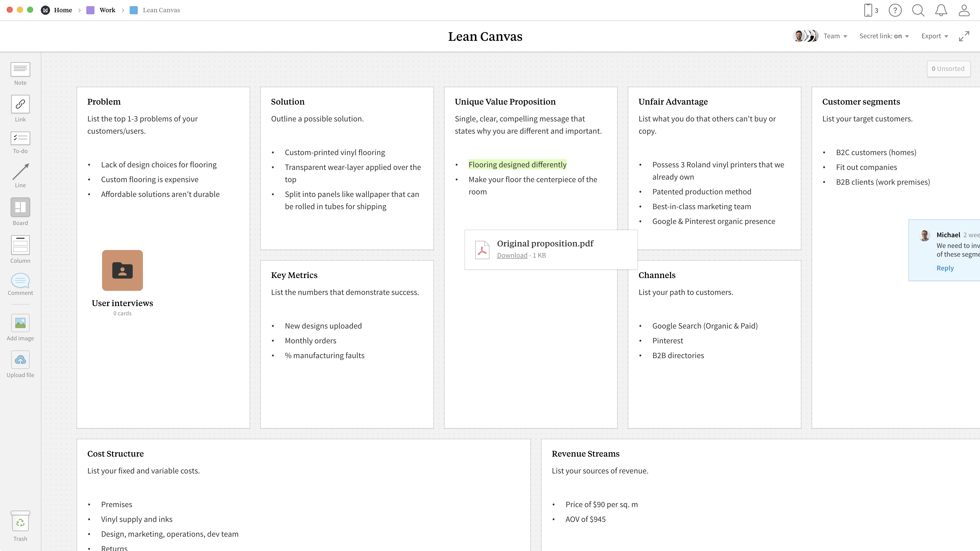This screenshot has width=980, height=551.
Task: Click AOV of $945 bullet
Action: pyautogui.click(x=585, y=519)
